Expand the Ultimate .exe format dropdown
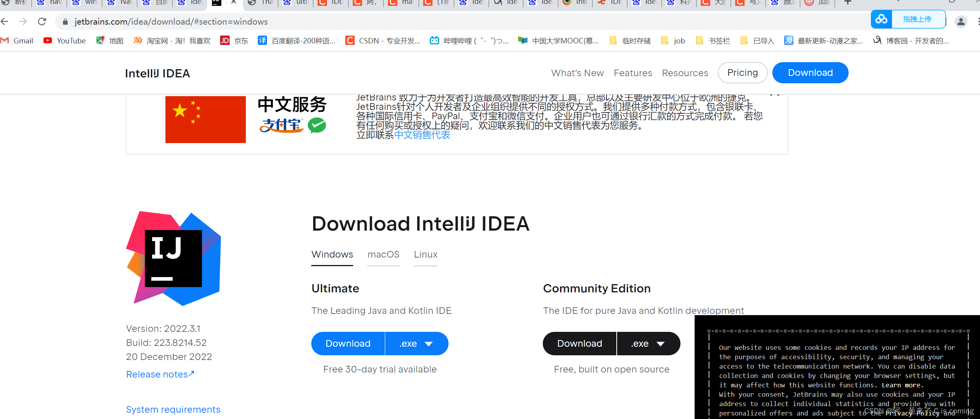980x419 pixels. coord(416,344)
